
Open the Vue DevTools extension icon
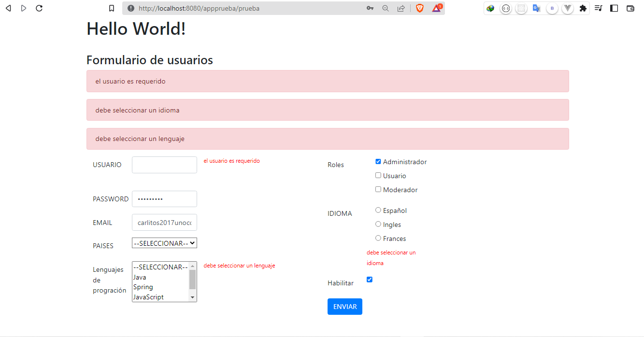567,8
